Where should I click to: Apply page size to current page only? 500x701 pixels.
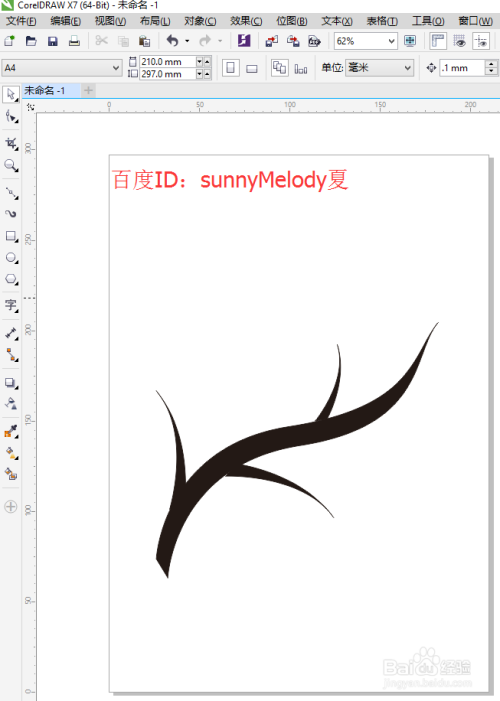point(301,68)
